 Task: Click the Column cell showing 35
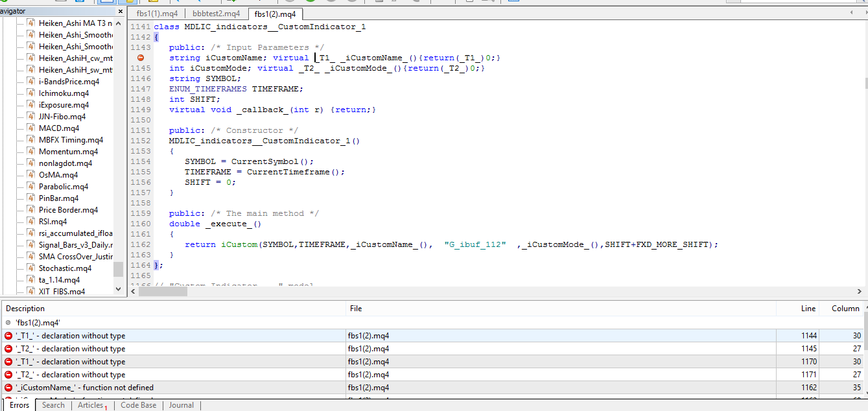pos(841,388)
